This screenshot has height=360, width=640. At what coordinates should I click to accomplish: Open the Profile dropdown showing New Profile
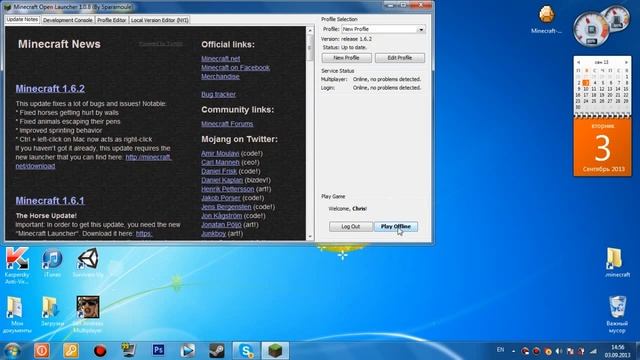tap(383, 29)
